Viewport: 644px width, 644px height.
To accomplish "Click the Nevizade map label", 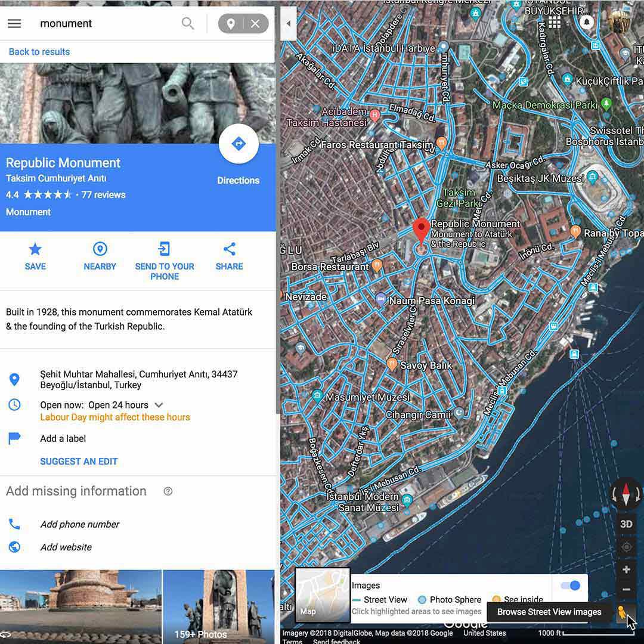I will pos(306,296).
